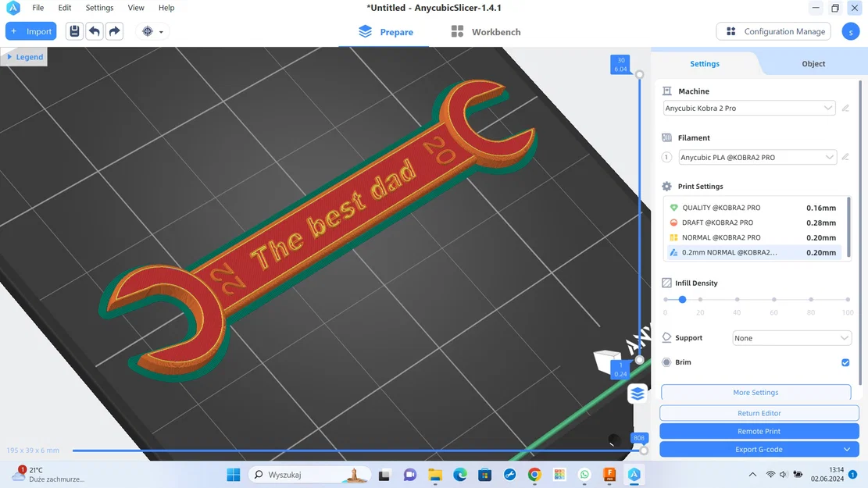
Task: Click the filament number 1 badge
Action: tap(666, 157)
